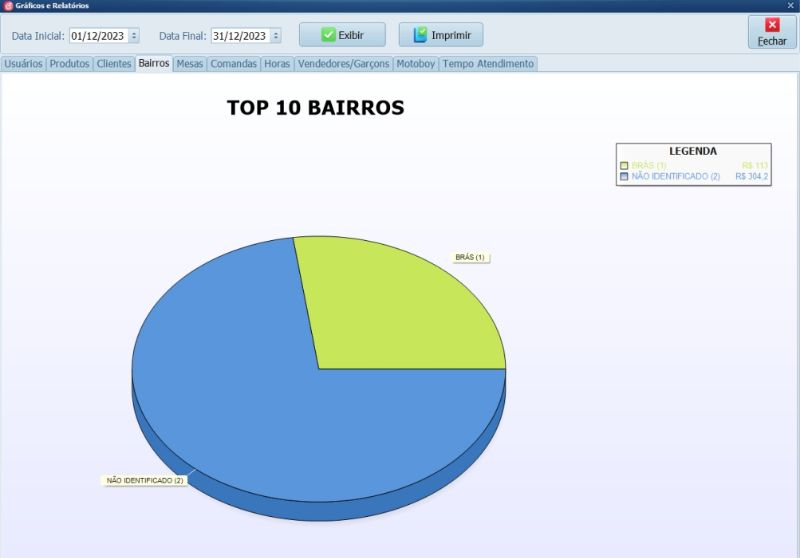This screenshot has width=800, height=558.
Task: Open the Tempo Atendimento tab
Action: point(488,63)
